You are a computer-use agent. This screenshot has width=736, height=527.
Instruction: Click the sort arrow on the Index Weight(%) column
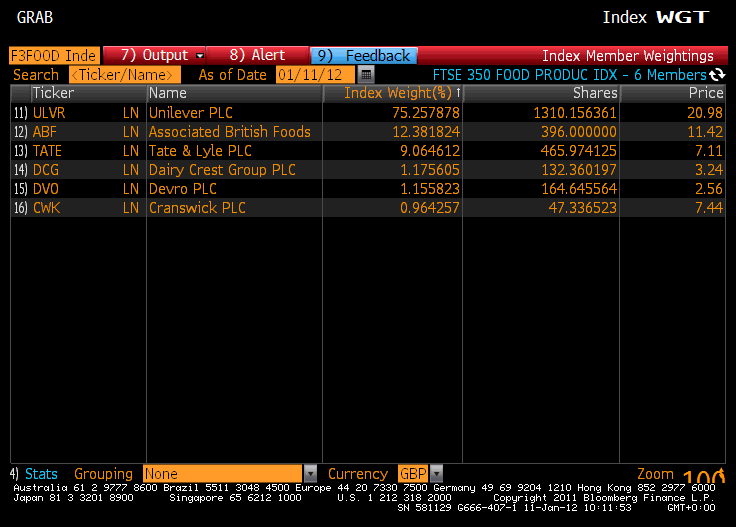458,92
